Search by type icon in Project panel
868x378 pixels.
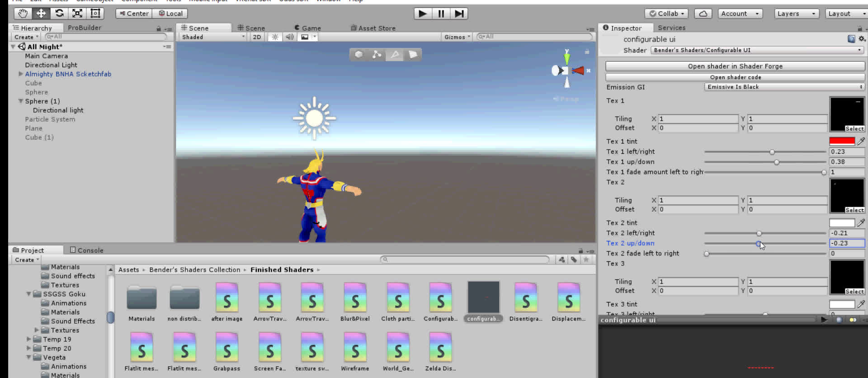coord(561,260)
